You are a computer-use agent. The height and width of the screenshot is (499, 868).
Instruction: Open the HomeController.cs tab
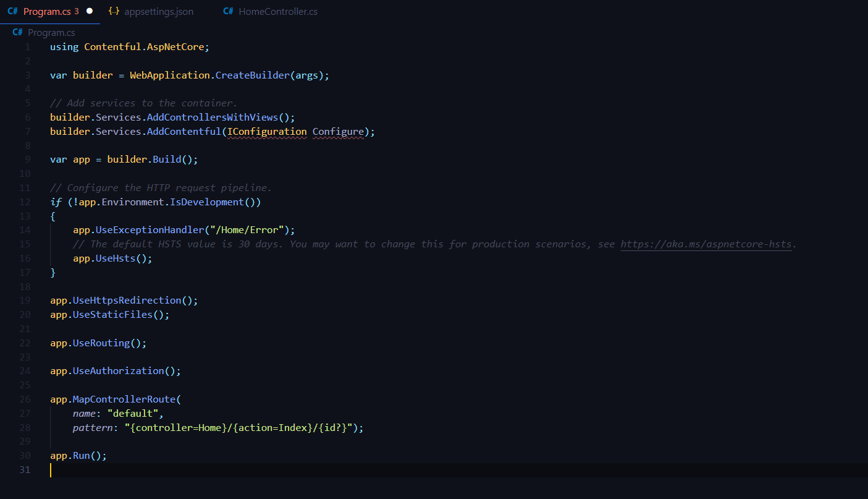271,12
